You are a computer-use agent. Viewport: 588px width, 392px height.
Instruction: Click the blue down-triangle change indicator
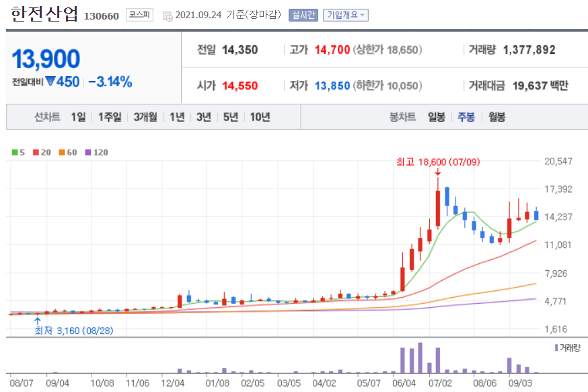[x=50, y=81]
